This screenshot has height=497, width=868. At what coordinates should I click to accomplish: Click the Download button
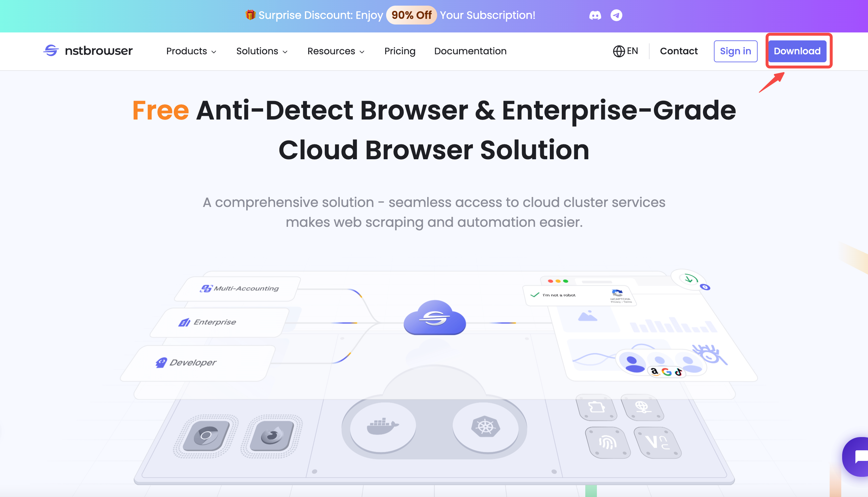[797, 51]
